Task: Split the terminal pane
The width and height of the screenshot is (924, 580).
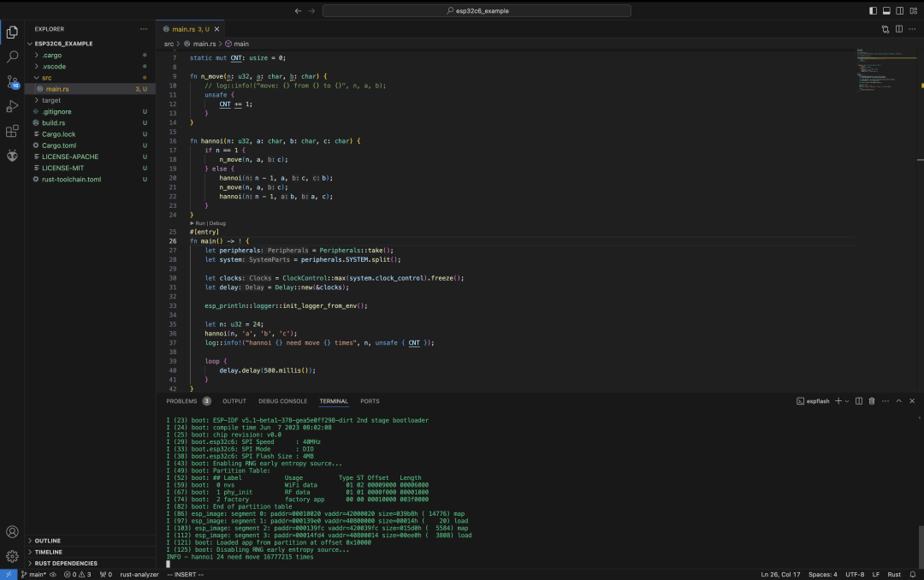Action: click(859, 401)
